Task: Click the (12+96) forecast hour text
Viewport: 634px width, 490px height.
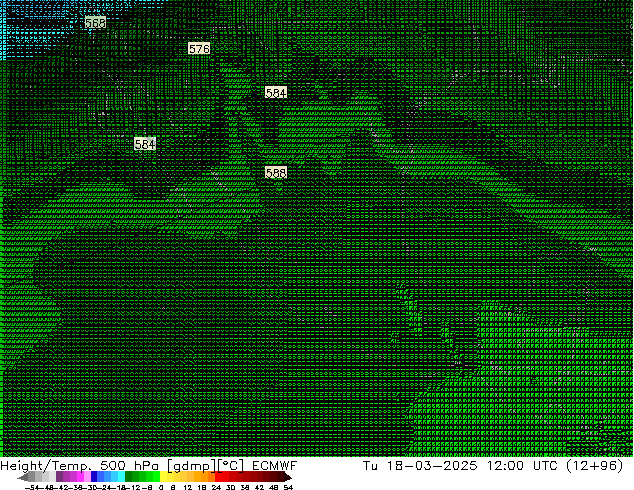Action: 594,466
